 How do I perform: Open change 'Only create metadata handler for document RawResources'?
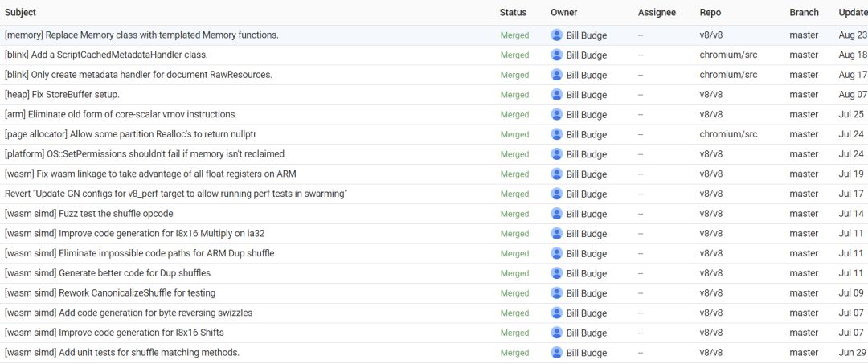(x=138, y=75)
